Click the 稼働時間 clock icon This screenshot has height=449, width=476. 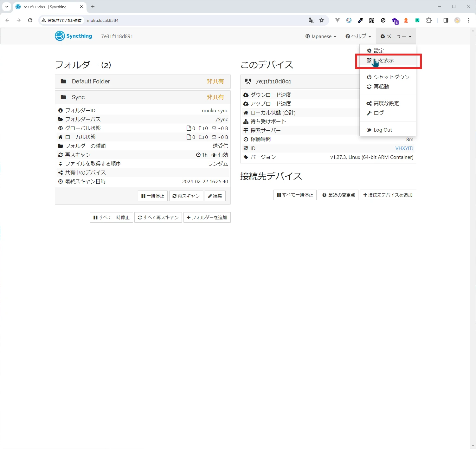[246, 139]
